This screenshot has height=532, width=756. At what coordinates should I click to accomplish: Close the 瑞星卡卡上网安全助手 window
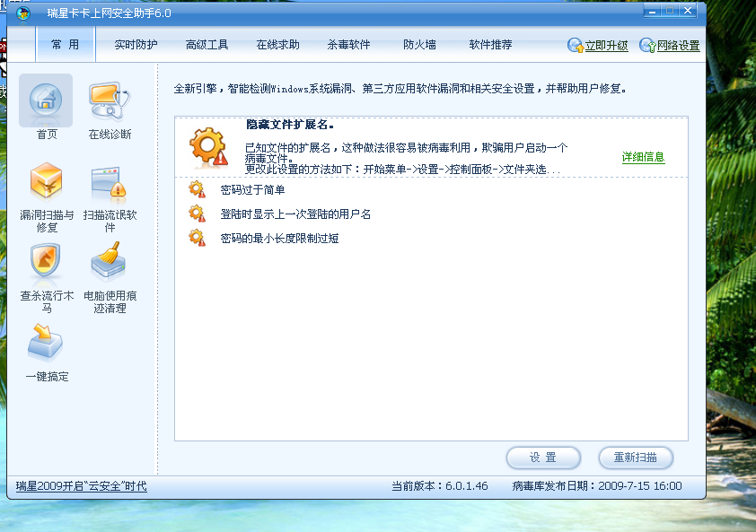[x=688, y=11]
